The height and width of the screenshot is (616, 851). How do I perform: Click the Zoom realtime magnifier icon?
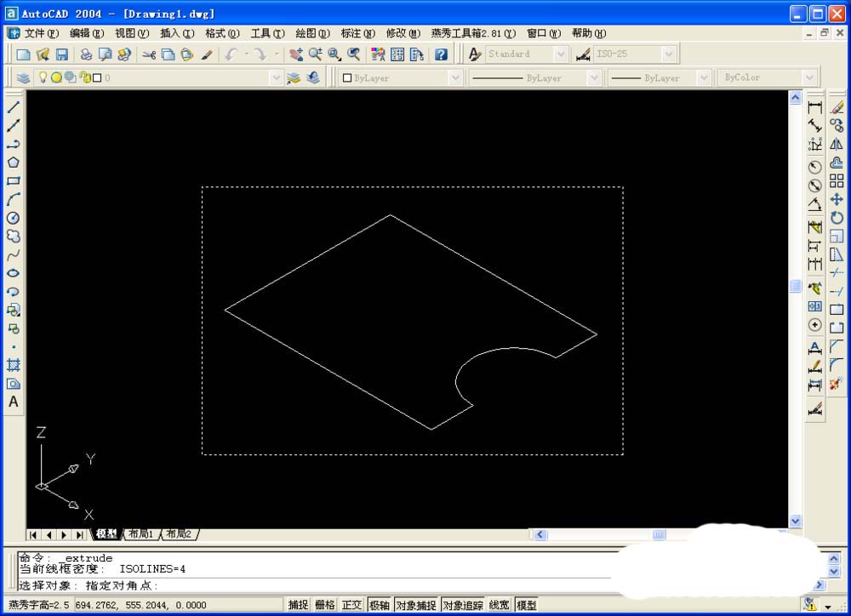[316, 54]
